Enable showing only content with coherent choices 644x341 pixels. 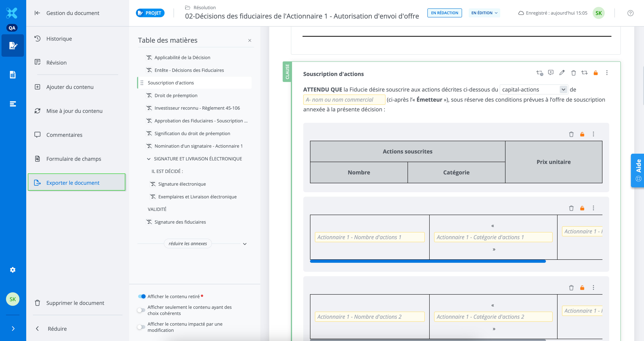[141, 310]
